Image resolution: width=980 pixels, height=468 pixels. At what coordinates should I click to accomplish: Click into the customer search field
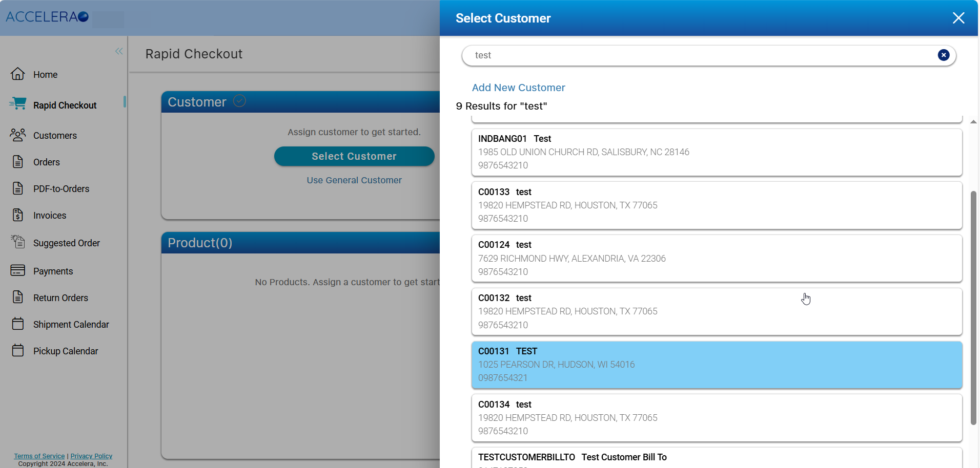(x=702, y=55)
